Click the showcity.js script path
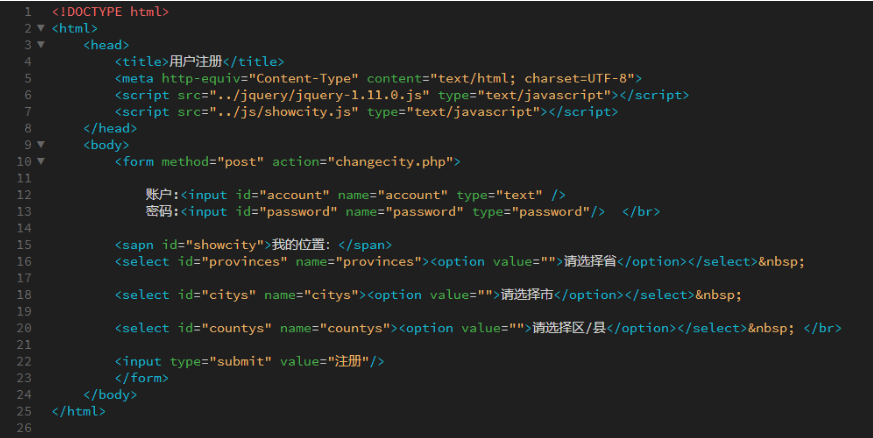Viewport: 873px width, 438px height. 284,112
